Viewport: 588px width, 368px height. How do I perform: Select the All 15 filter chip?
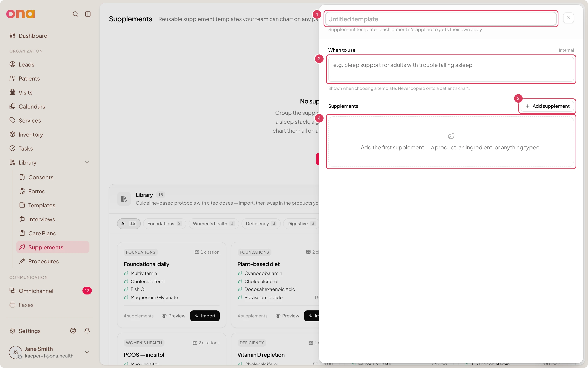tap(129, 224)
